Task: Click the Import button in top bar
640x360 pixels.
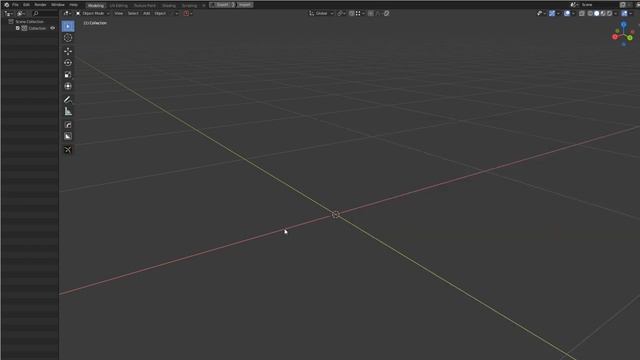Action: coord(245,5)
